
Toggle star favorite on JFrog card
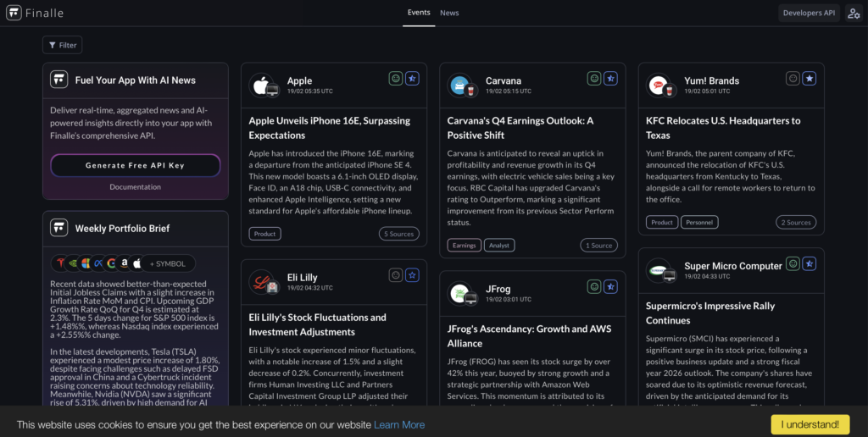tap(610, 286)
